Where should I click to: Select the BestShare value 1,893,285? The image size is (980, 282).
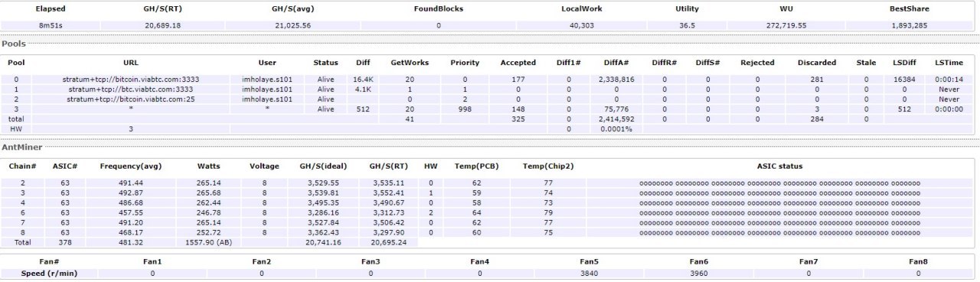[x=909, y=25]
